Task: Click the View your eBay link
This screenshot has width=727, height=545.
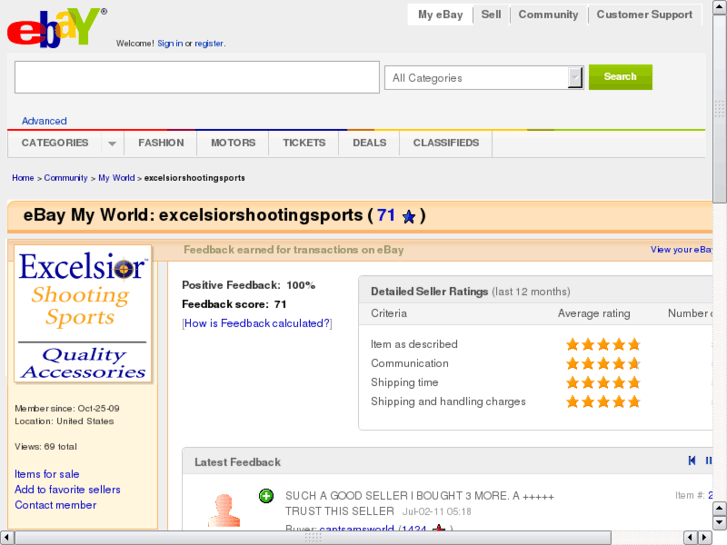Action: coord(681,250)
